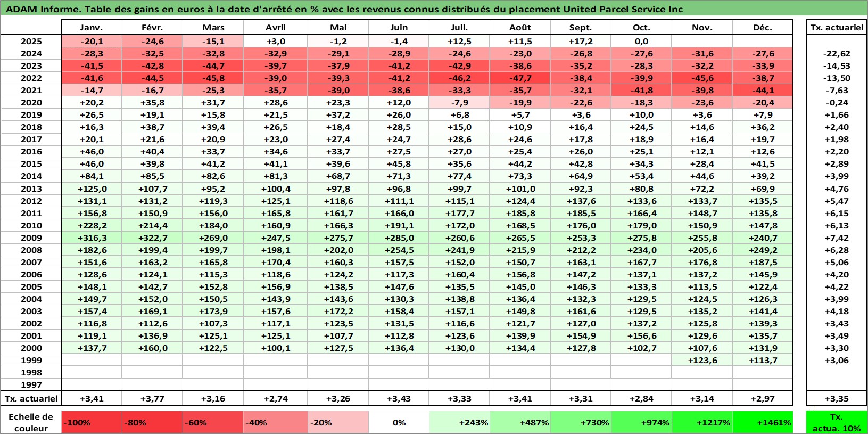868x434 pixels.
Task: Select the +84,1 cell in 2014 Janv.
Action: pyautogui.click(x=92, y=176)
